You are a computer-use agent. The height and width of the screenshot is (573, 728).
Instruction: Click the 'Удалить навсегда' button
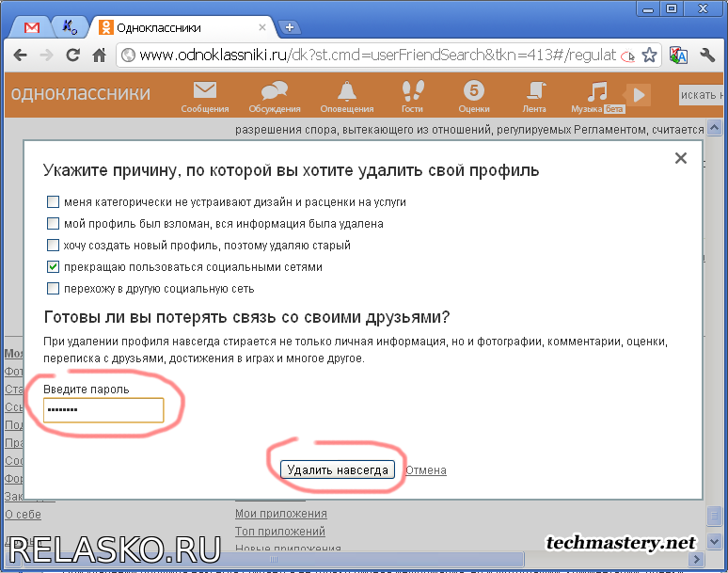(337, 470)
